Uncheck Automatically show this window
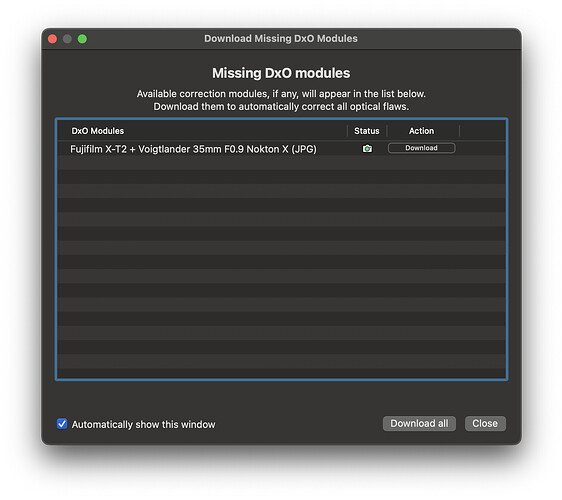The image size is (562, 500). tap(62, 424)
